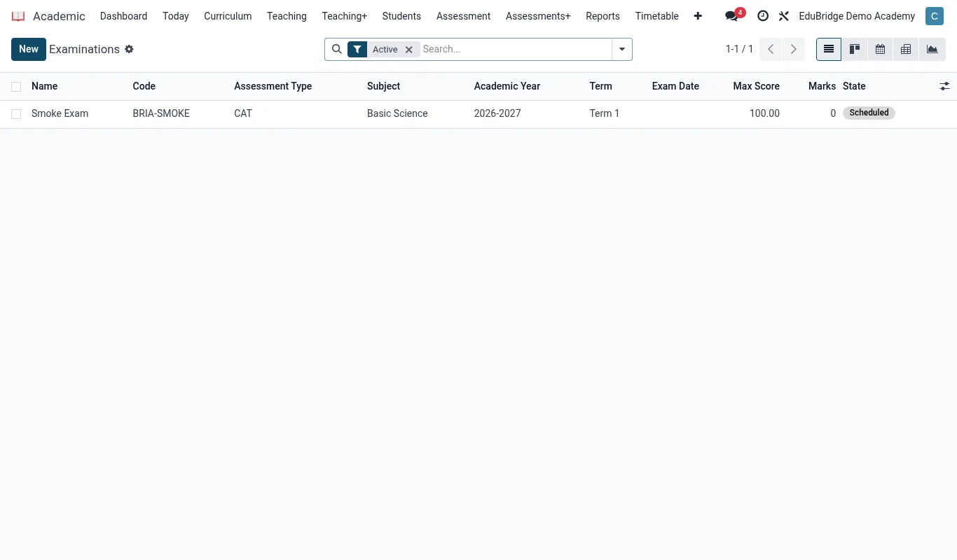
Task: Click the CAT assessment type cell
Action: tap(243, 113)
